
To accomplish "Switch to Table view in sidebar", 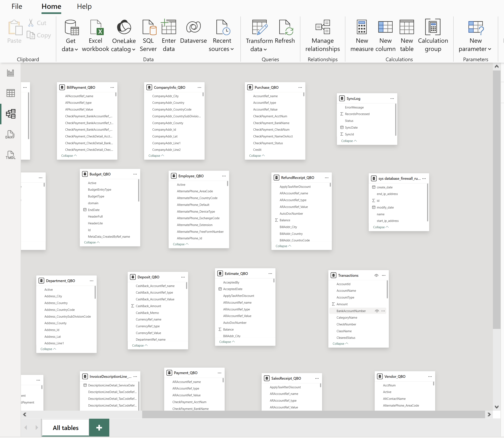I will [x=10, y=93].
